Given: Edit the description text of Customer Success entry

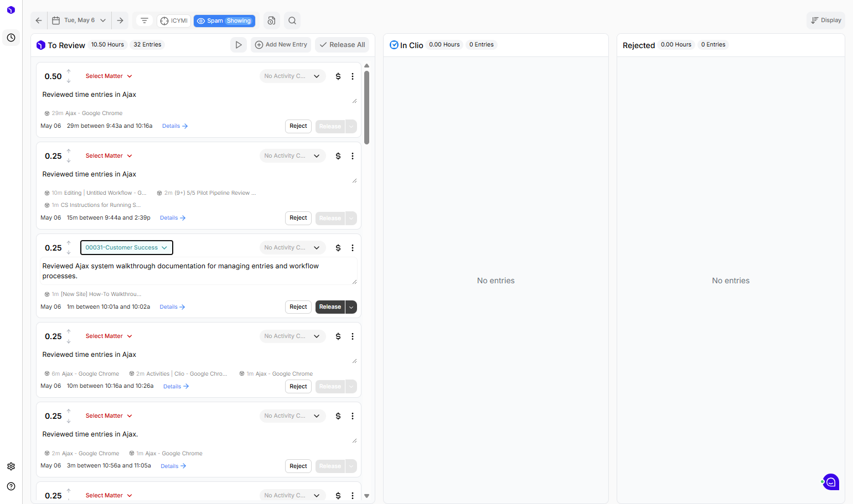Looking at the screenshot, I should click(199, 271).
